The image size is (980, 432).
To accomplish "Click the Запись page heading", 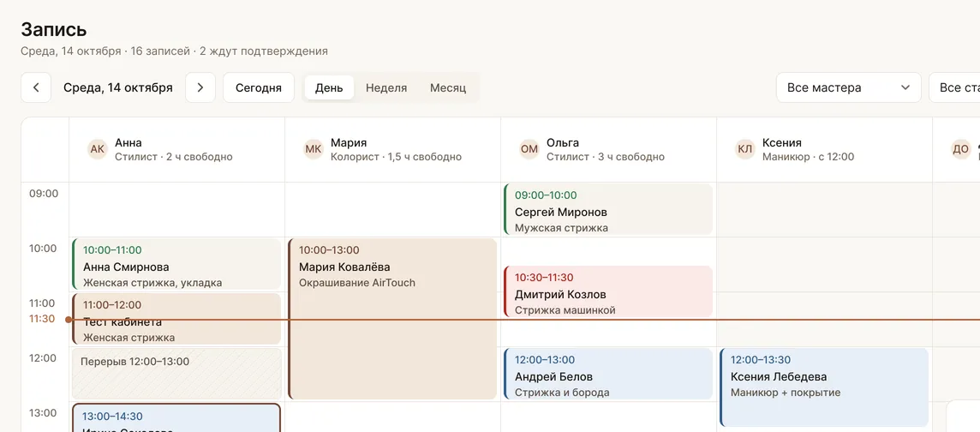I will click(54, 29).
